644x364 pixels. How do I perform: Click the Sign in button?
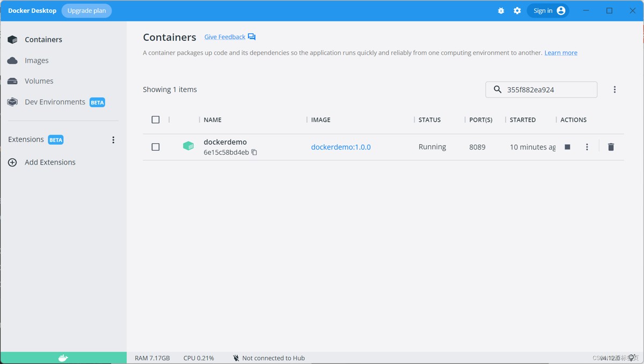click(548, 11)
